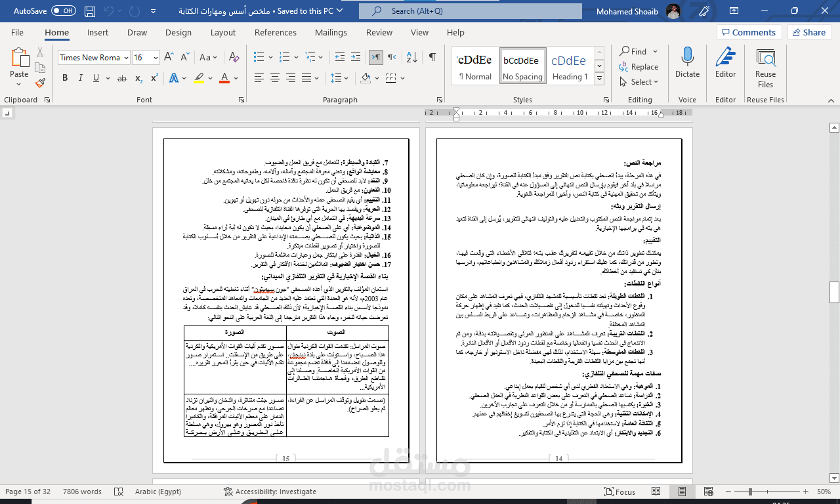Open the Paste options dropdown arrow

tap(19, 85)
